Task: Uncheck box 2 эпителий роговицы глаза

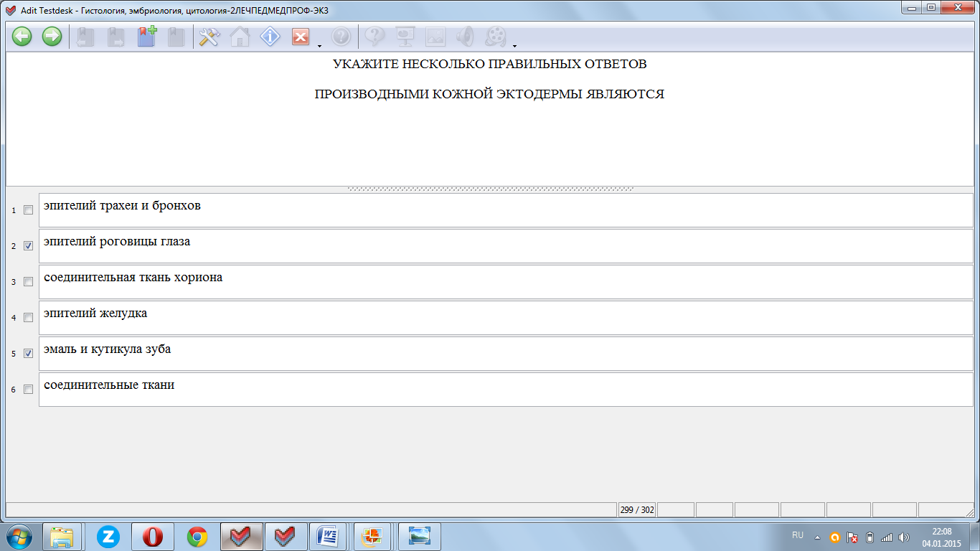Action: [29, 245]
